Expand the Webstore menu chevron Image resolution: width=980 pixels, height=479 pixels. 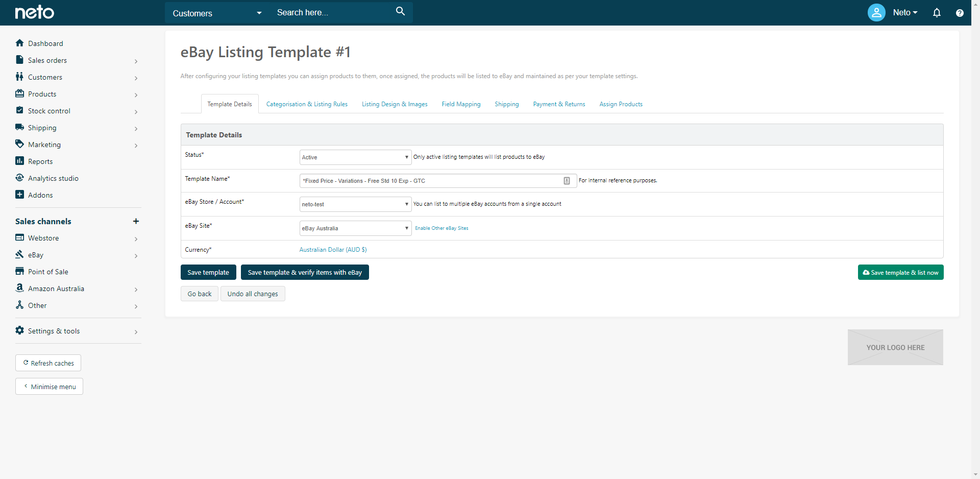tap(136, 239)
